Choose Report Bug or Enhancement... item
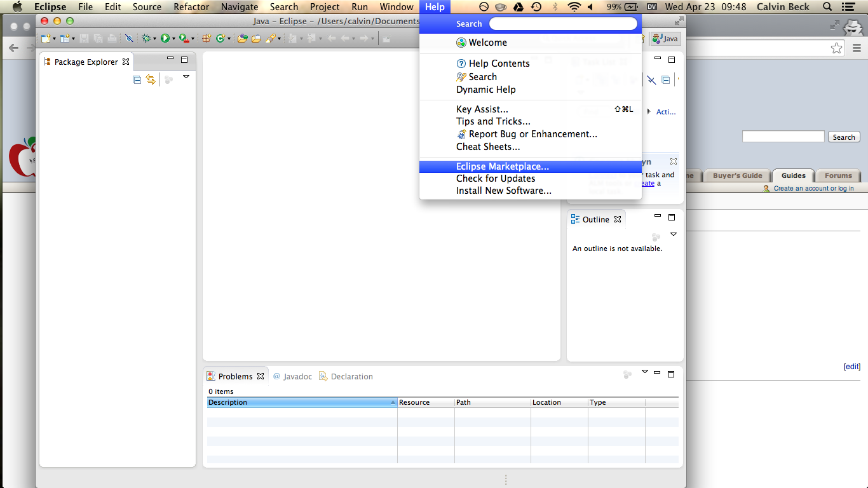 pos(531,134)
